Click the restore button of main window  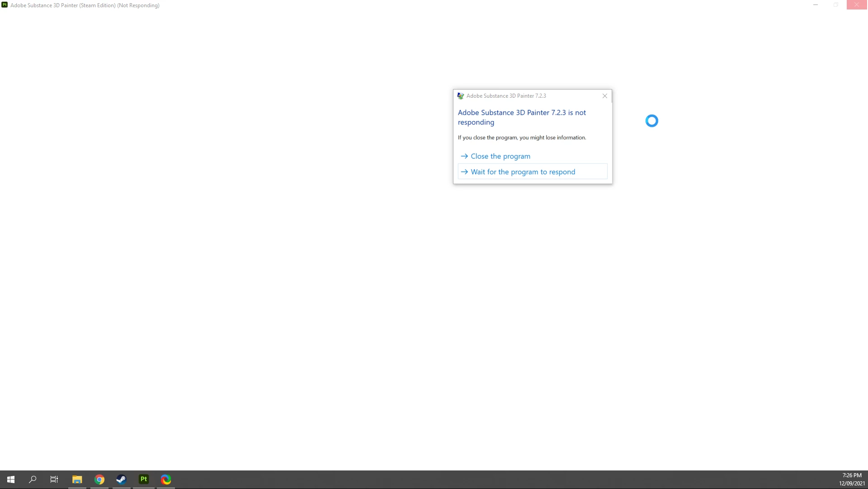(x=836, y=5)
